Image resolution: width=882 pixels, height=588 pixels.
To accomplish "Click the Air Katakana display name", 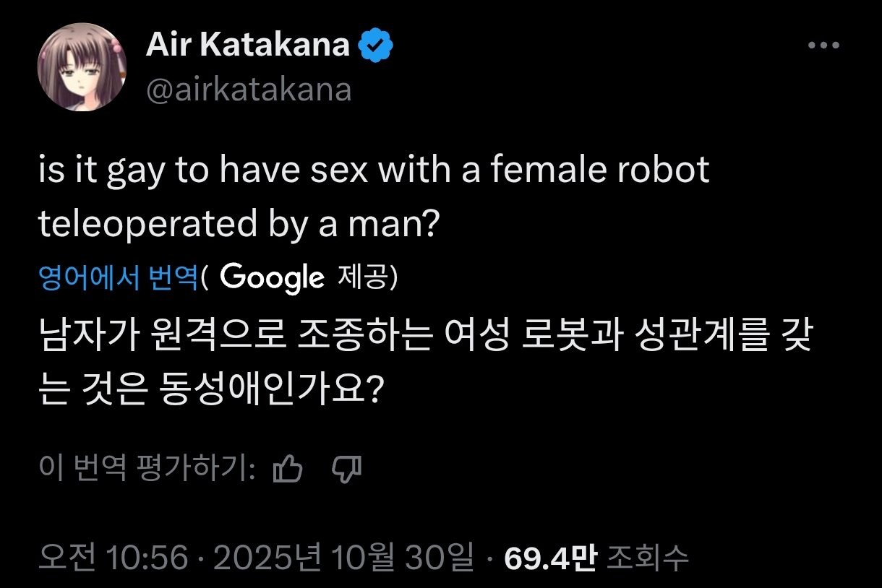I will point(247,46).
